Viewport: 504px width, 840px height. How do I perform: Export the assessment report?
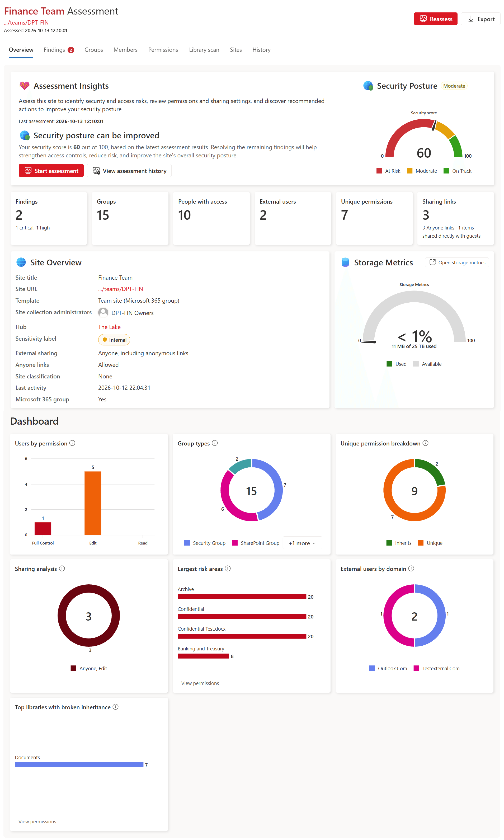point(481,19)
